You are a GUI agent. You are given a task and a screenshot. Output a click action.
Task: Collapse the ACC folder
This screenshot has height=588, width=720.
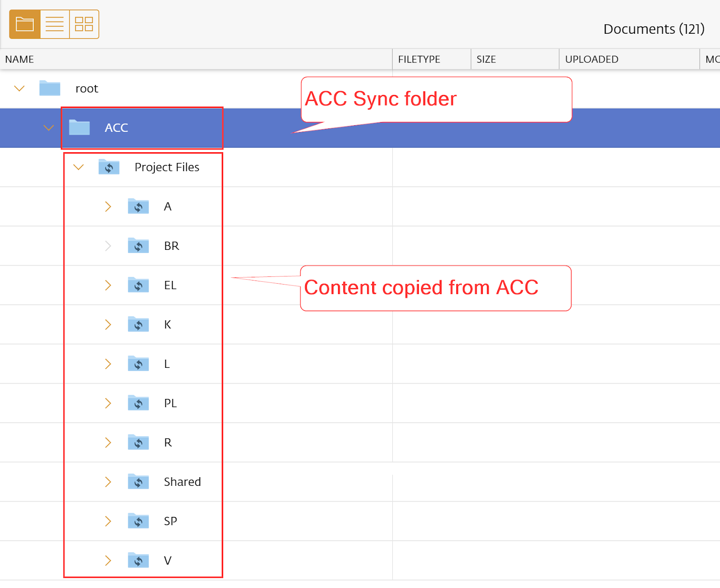(x=49, y=128)
